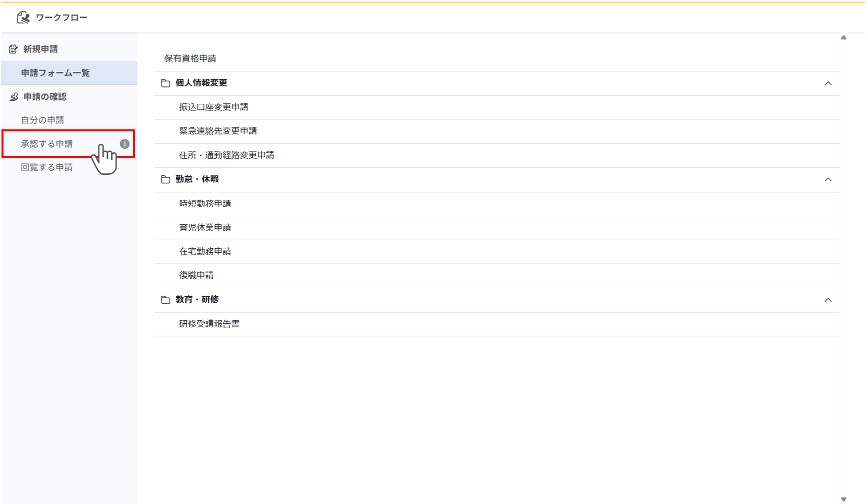Open 自分の申請 in the sidebar
The width and height of the screenshot is (868, 504).
pos(69,120)
